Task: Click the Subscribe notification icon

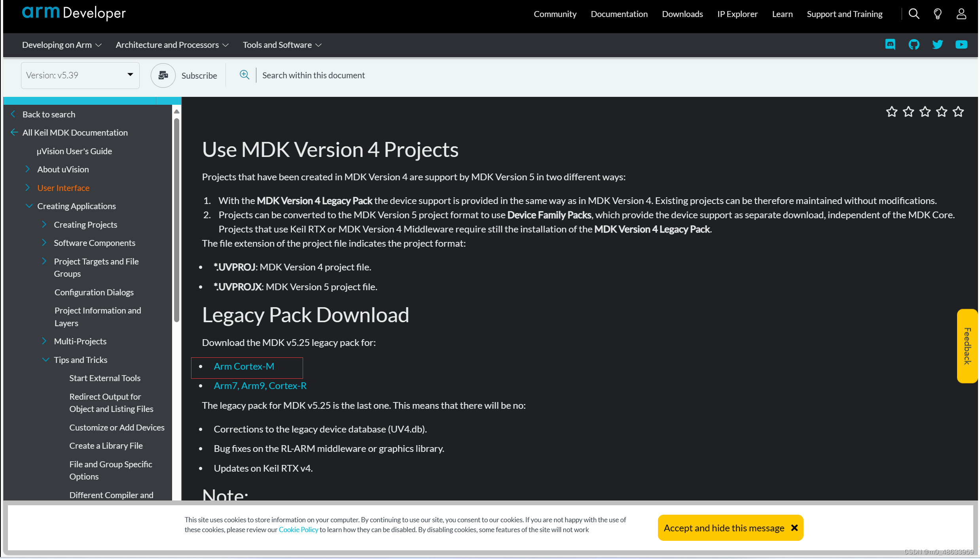Action: click(163, 75)
